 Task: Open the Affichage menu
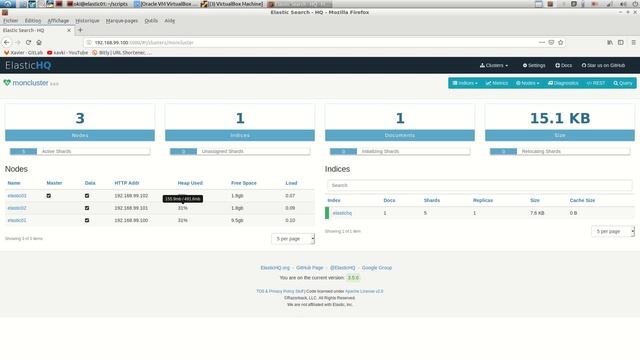pos(58,20)
